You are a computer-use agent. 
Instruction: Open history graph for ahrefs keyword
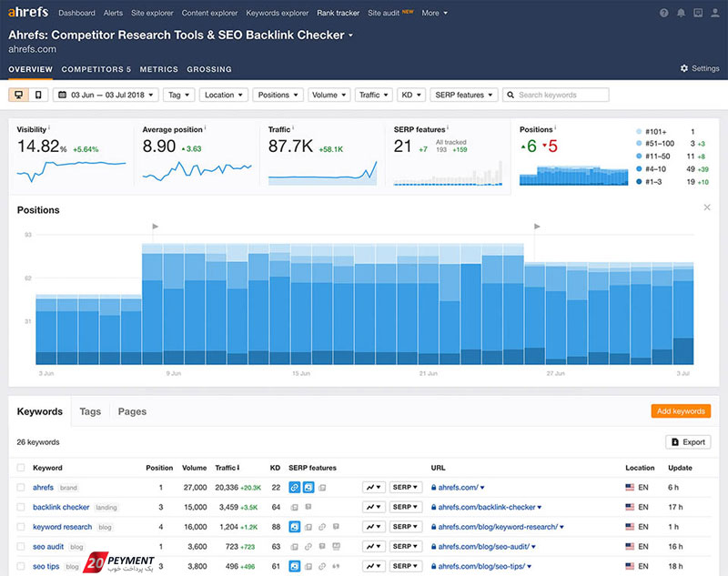point(373,488)
